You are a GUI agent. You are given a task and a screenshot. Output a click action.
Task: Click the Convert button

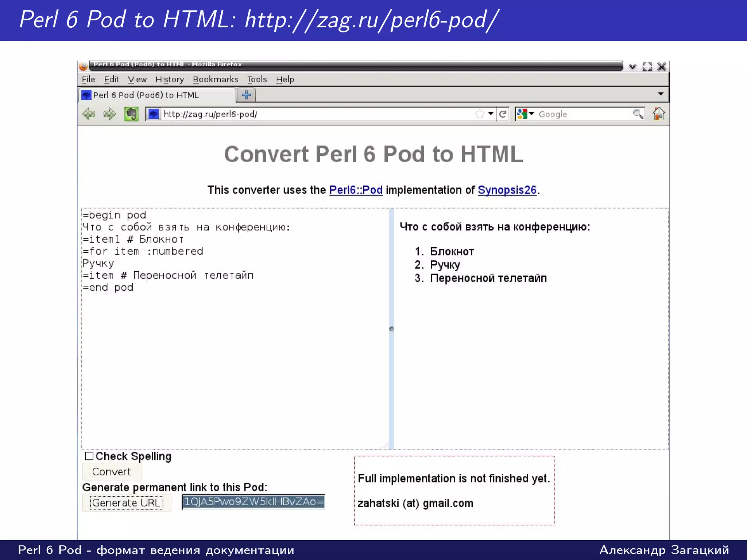click(112, 471)
